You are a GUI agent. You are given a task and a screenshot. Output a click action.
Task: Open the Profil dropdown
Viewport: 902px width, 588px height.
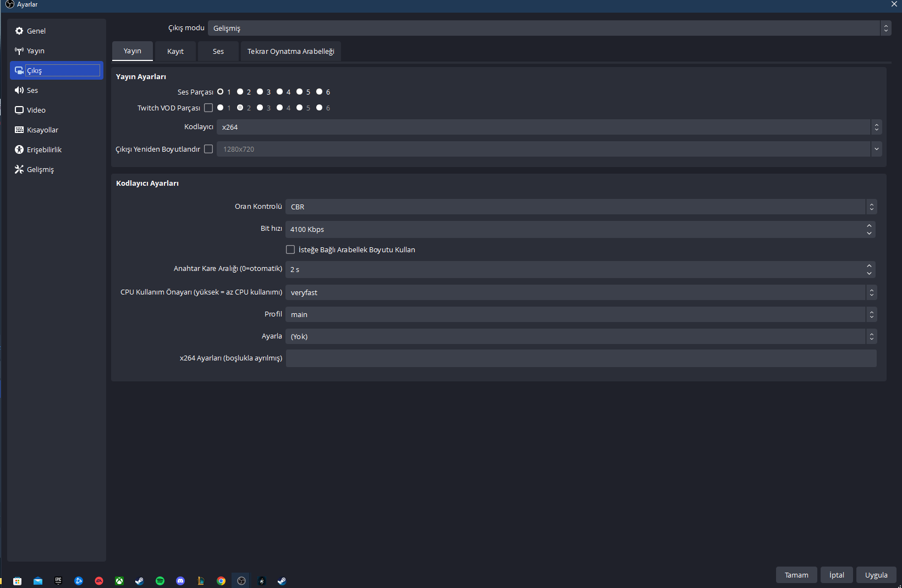[x=581, y=314]
